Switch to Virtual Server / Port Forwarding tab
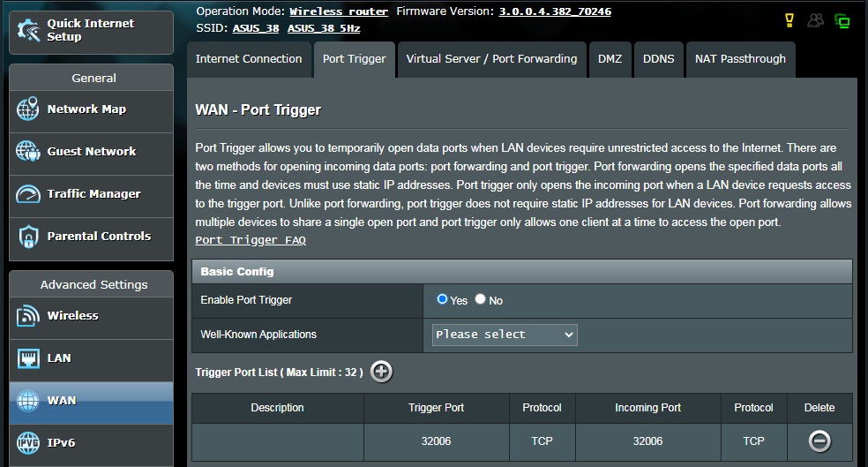Image resolution: width=868 pixels, height=467 pixels. (x=491, y=59)
